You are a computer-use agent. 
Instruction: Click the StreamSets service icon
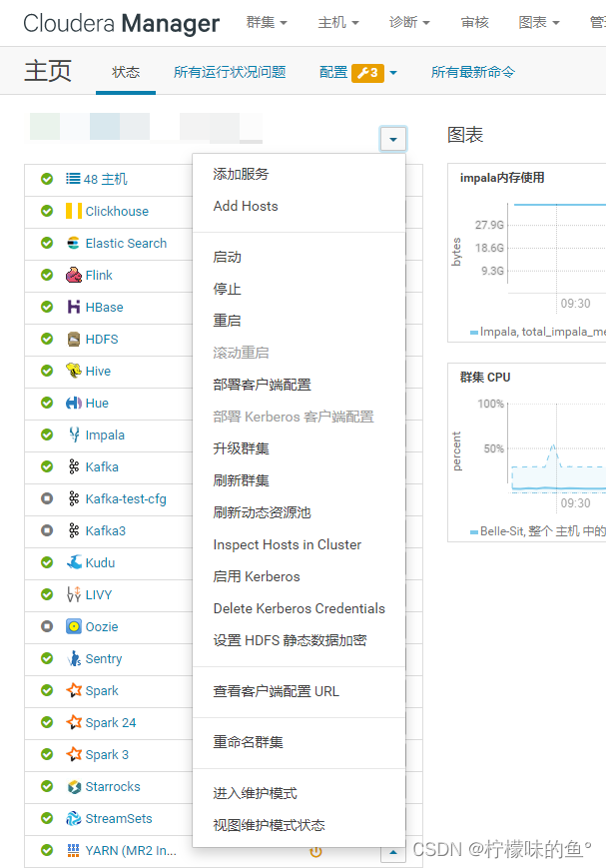pyautogui.click(x=74, y=818)
